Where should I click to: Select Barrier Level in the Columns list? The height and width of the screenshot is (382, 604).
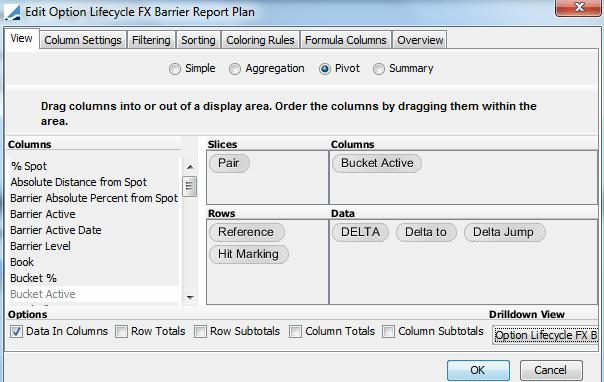40,246
